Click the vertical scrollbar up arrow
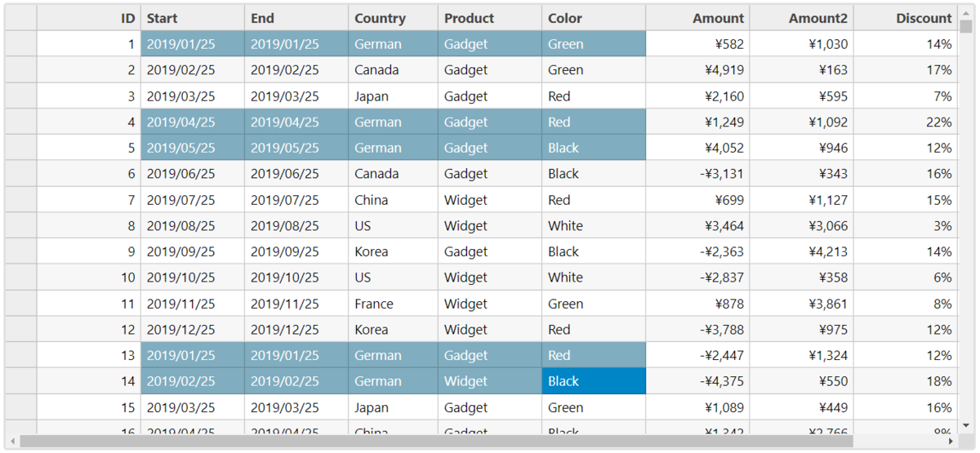The image size is (980, 453). [x=966, y=11]
